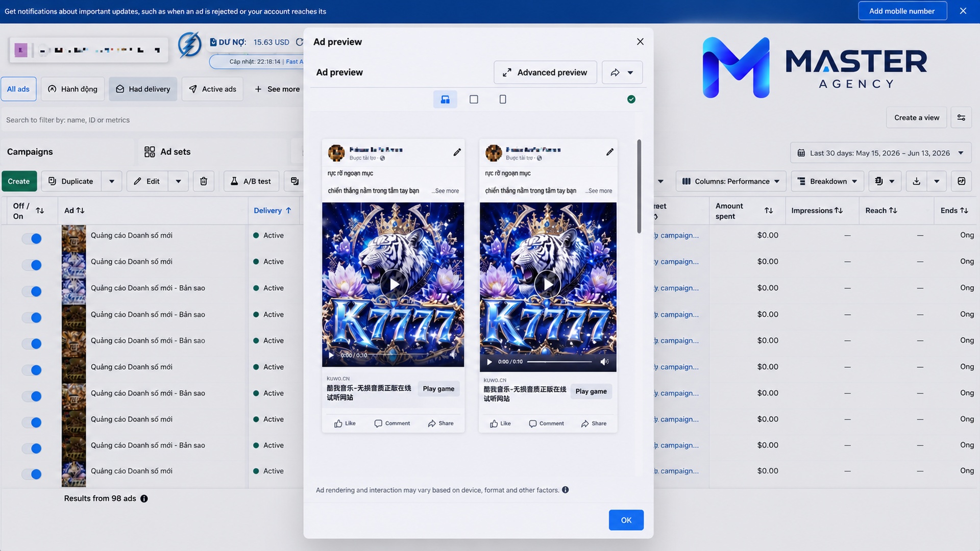The height and width of the screenshot is (551, 980).
Task: Open the Ad sets tab
Action: 167,152
